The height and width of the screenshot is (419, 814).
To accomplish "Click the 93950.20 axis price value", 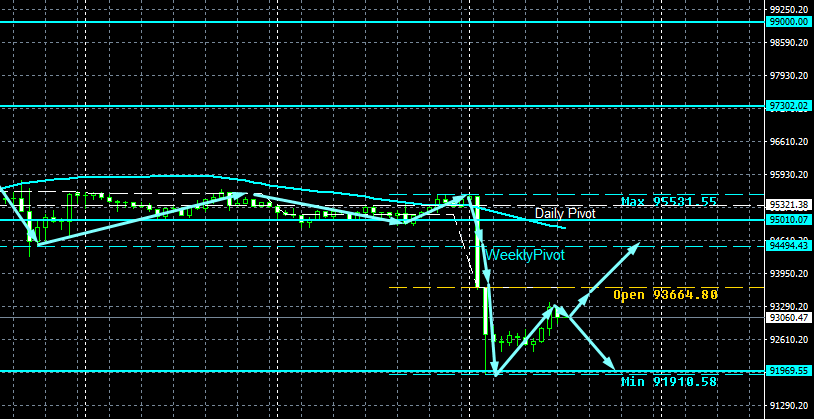I will [x=788, y=273].
